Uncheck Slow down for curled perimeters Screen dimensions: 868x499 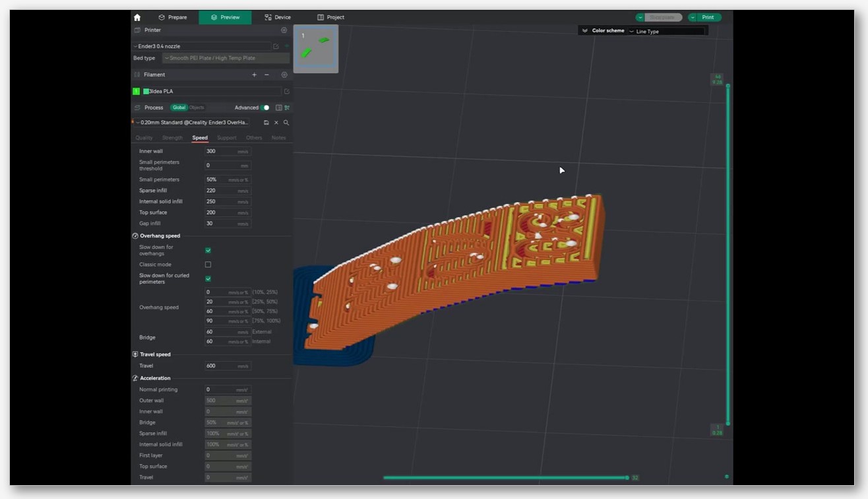[208, 279]
